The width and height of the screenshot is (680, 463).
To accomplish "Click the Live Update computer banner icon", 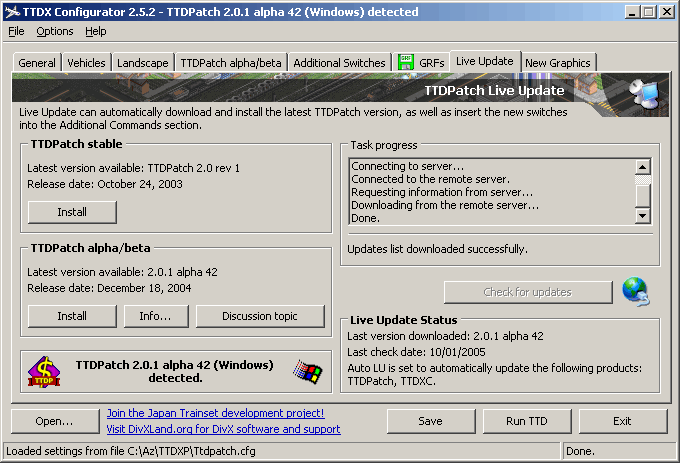I will (x=645, y=95).
